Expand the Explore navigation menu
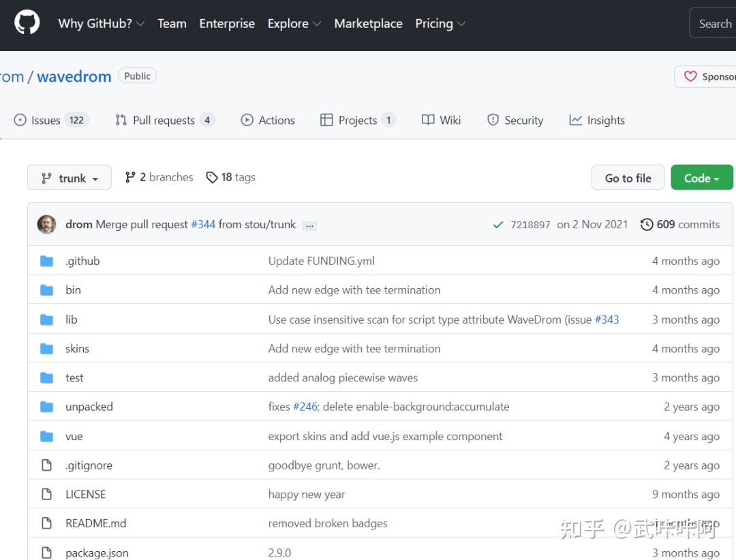Viewport: 736px width, 560px height. coord(294,23)
